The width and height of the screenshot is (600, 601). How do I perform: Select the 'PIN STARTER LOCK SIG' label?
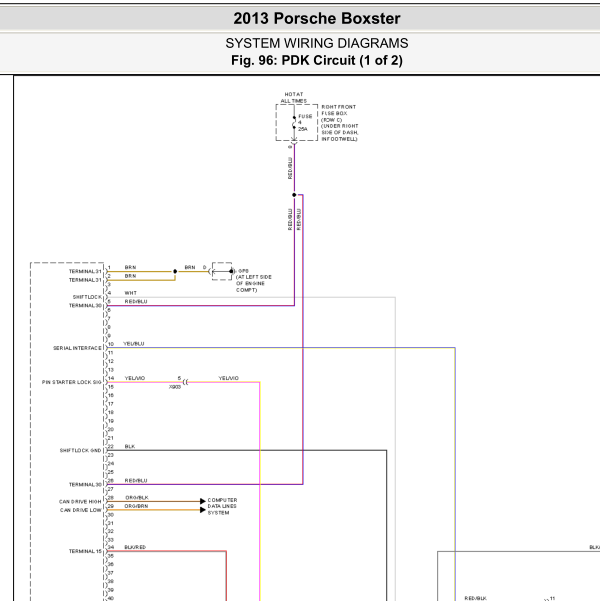point(72,382)
